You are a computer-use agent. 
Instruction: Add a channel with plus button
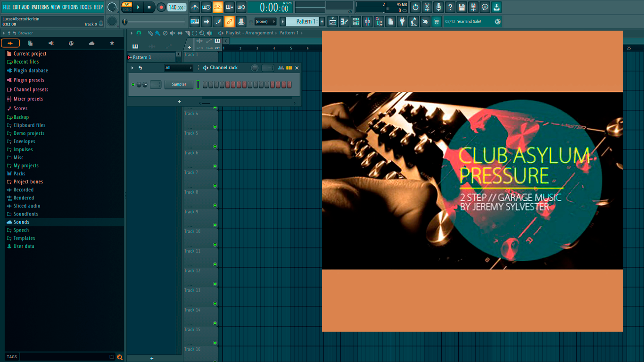(x=179, y=101)
